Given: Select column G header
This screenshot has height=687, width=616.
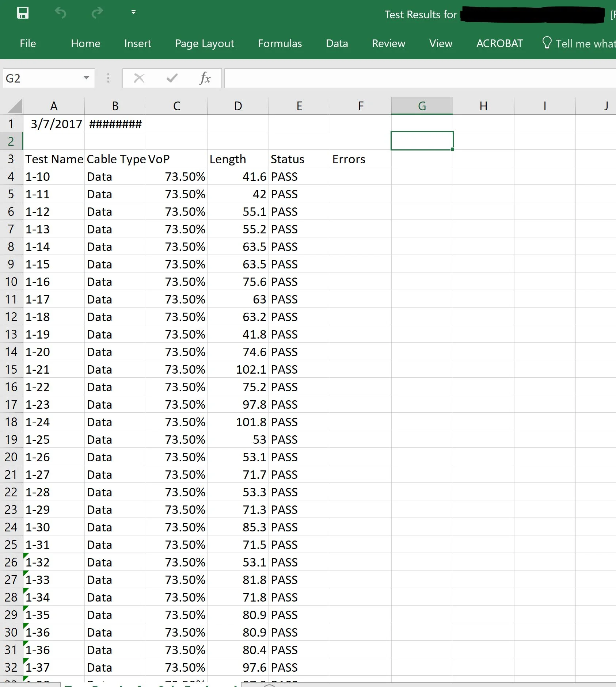Looking at the screenshot, I should 422,106.
